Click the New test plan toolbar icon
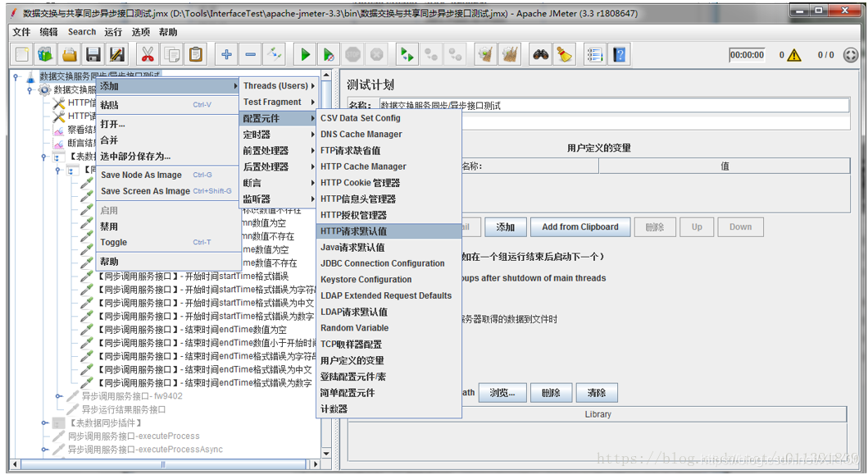 (22, 54)
